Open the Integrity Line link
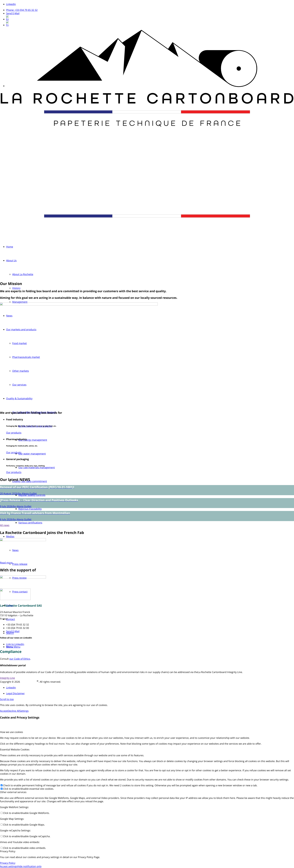294x868 pixels. click(7, 678)
